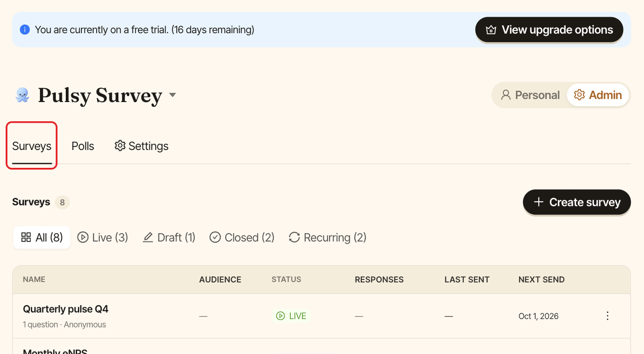Open the Quarterly pulse Q4 survey
The width and height of the screenshot is (644, 354).
(x=66, y=309)
